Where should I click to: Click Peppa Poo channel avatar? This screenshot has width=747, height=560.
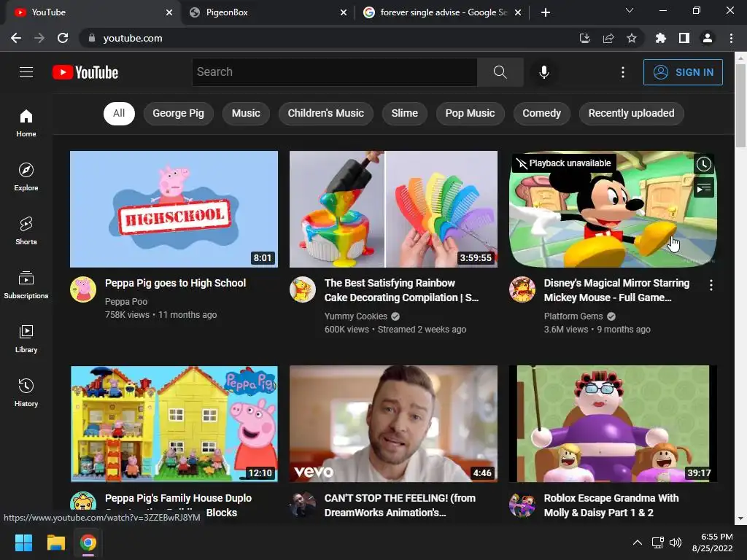click(83, 289)
